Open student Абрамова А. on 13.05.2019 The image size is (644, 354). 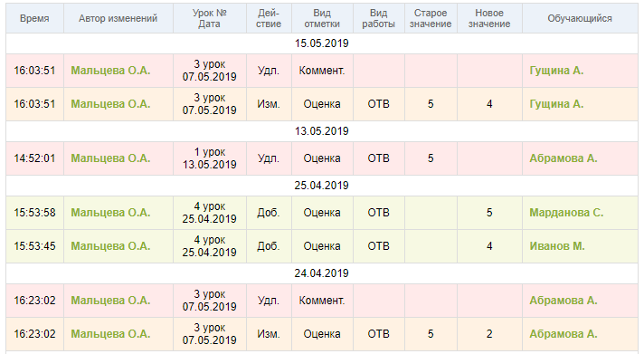coord(563,158)
